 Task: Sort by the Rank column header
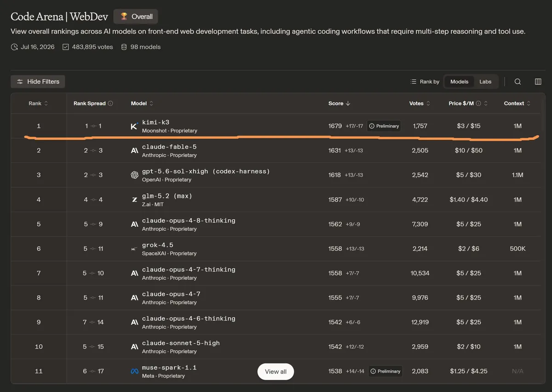[38, 103]
